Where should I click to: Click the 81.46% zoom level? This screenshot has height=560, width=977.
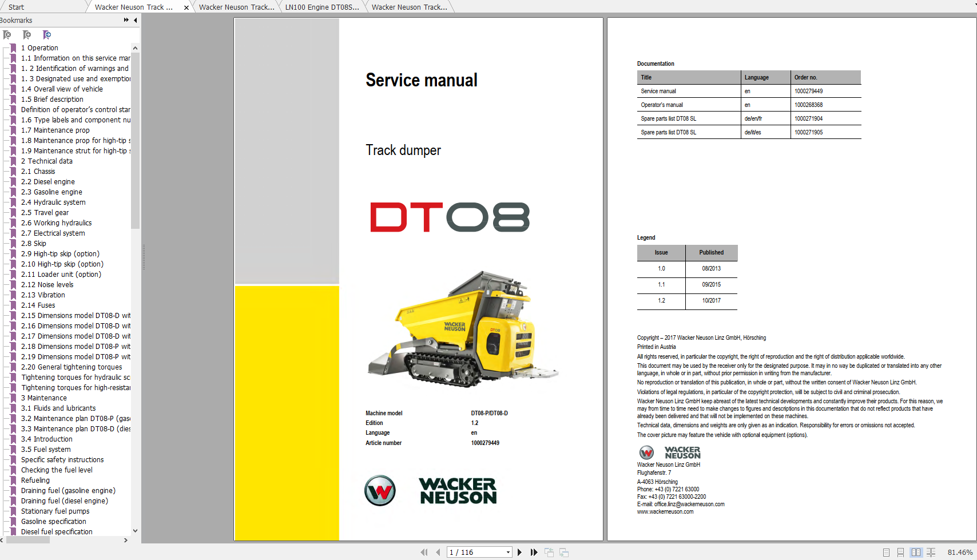960,553
